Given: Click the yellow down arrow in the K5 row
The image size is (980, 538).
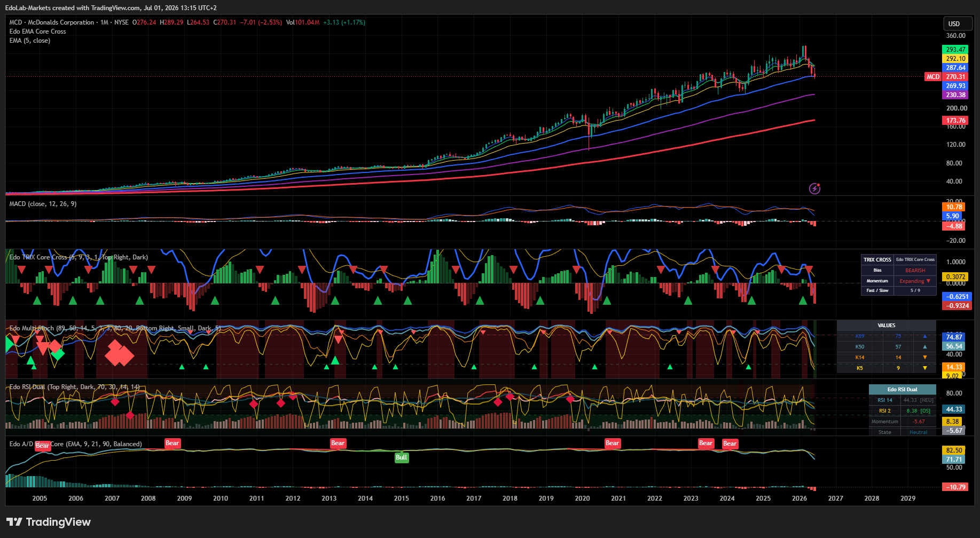Looking at the screenshot, I should (x=925, y=368).
